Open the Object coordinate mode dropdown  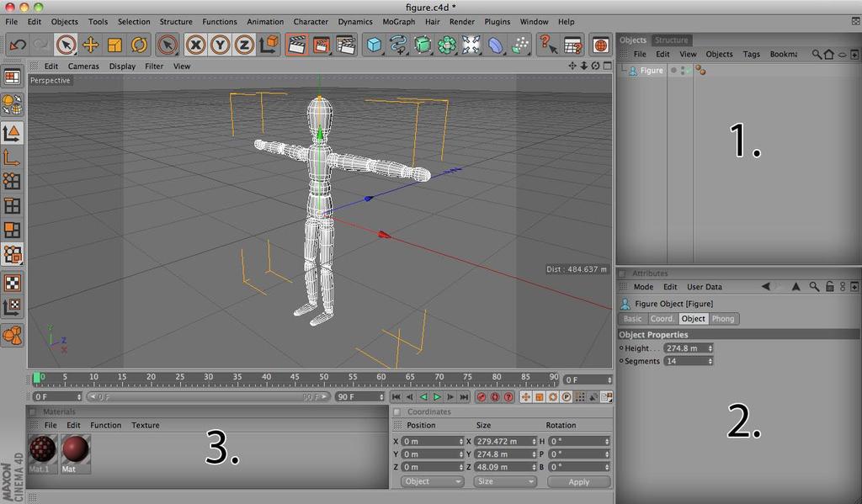[432, 481]
